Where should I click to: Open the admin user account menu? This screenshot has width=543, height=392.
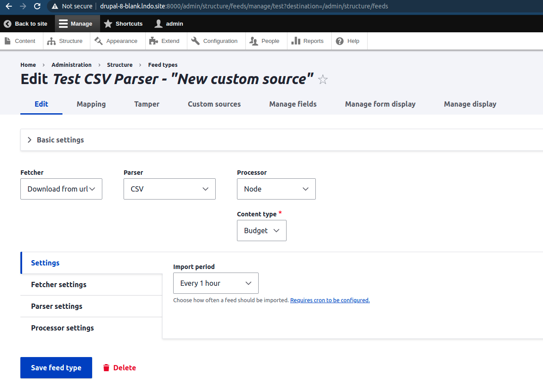point(169,23)
